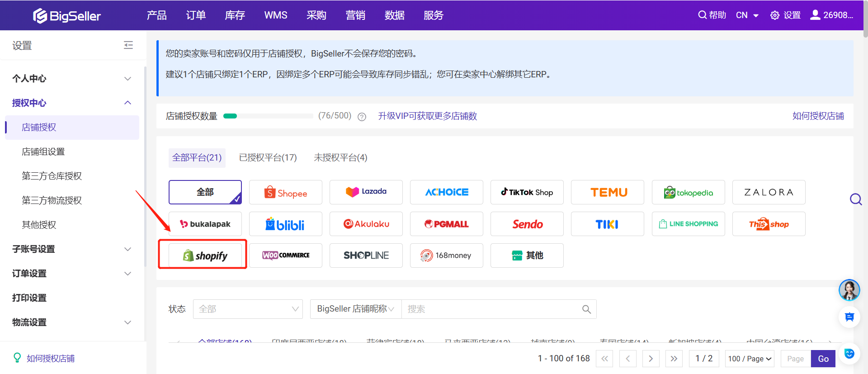Click the chat message floating icon
Viewport: 868px width, 374px height.
(849, 317)
